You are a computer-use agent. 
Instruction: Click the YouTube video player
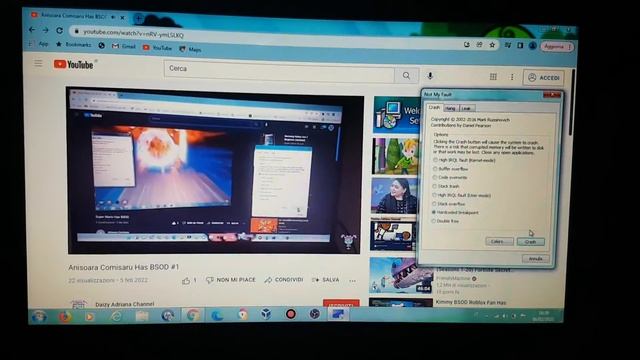(214, 170)
